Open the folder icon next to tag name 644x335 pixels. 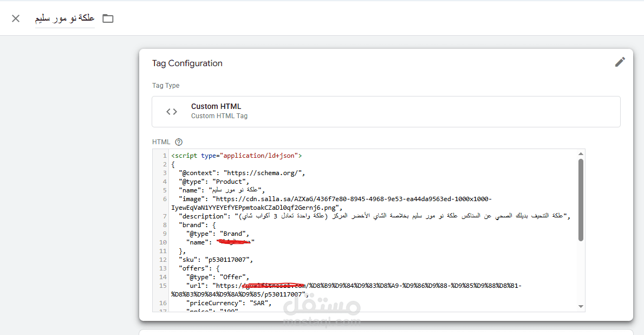[x=108, y=18]
